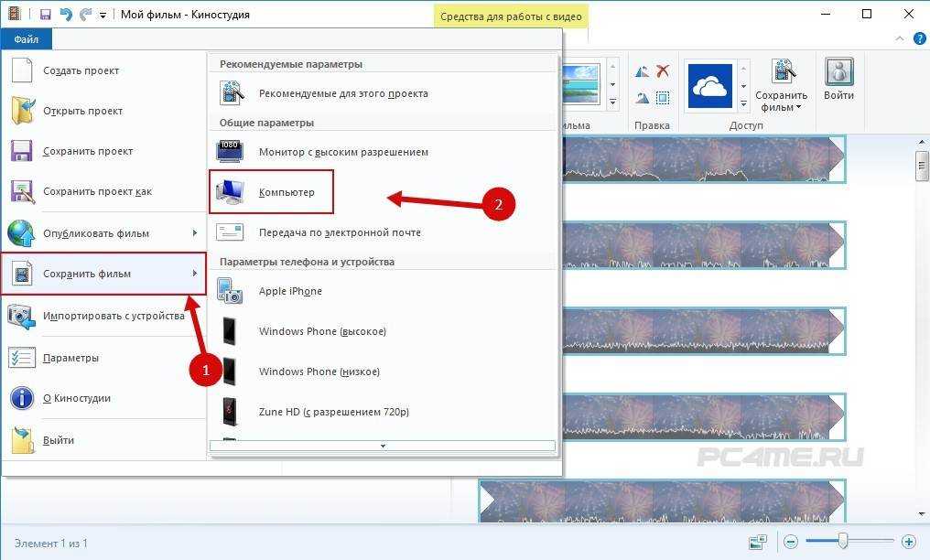
Task: Click the scroll-down arrow of storyboard scrollbar
Action: click(x=921, y=514)
